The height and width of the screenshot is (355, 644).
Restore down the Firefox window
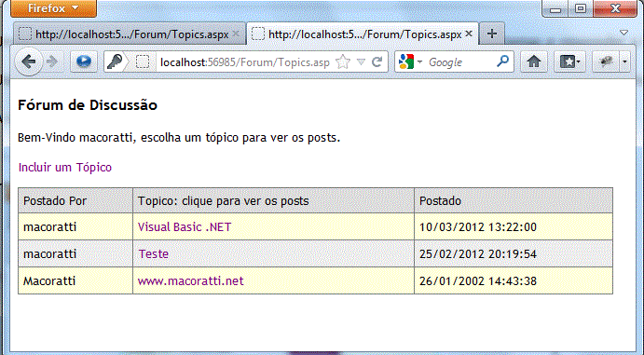(581, 8)
